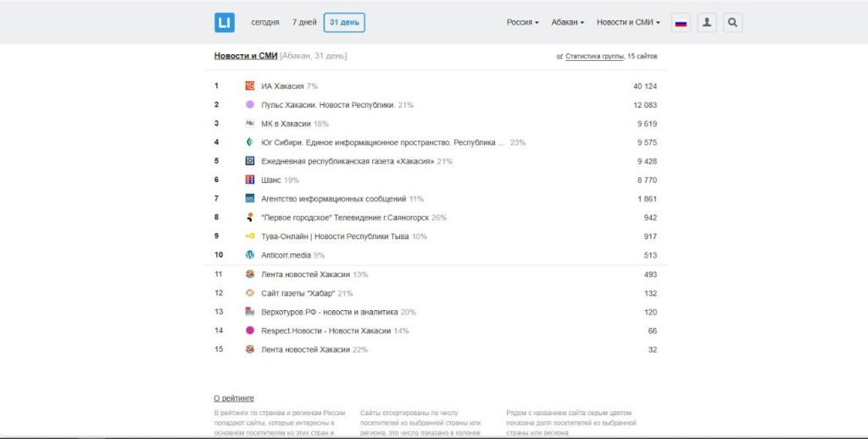This screenshot has height=439, width=868.
Task: Click the Шанс favicon
Action: click(x=250, y=180)
